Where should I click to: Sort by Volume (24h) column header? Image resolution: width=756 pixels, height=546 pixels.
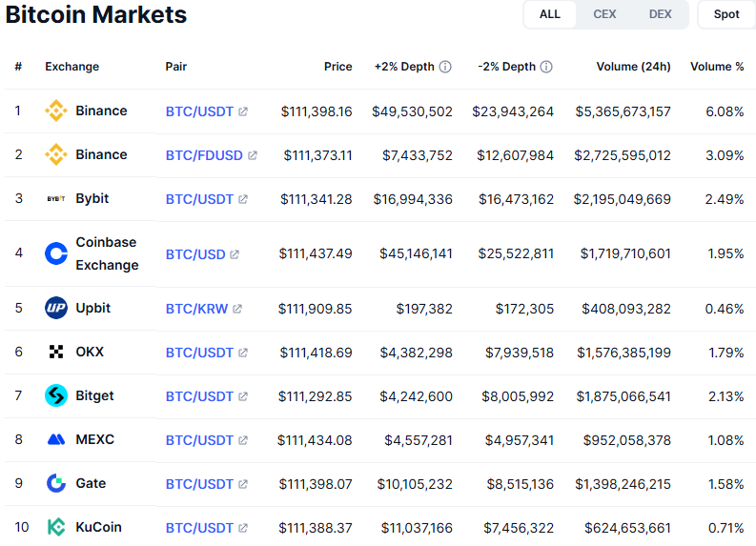tap(634, 67)
